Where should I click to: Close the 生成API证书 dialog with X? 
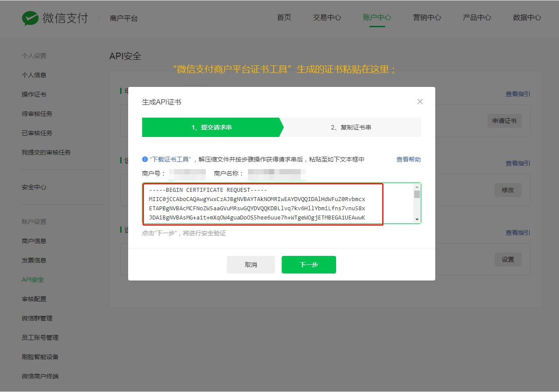point(420,102)
